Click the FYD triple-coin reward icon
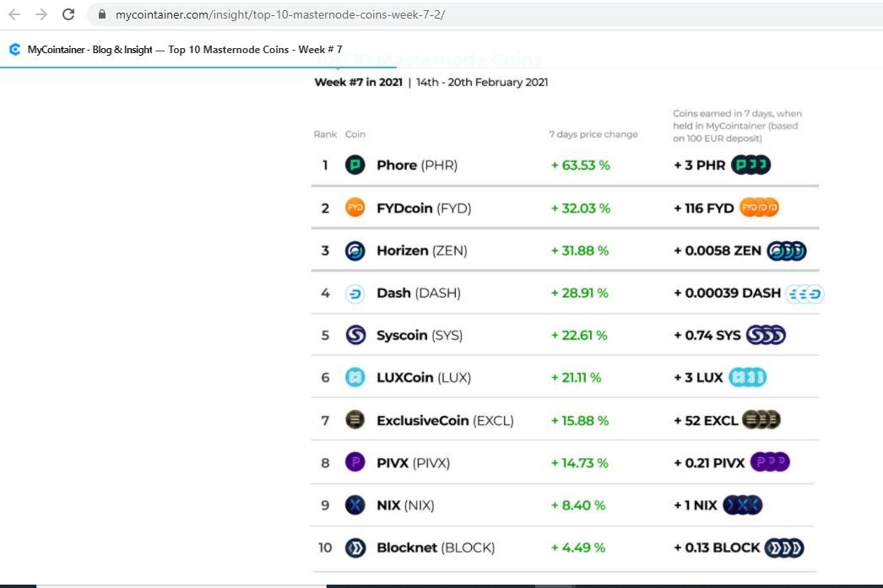 759,208
